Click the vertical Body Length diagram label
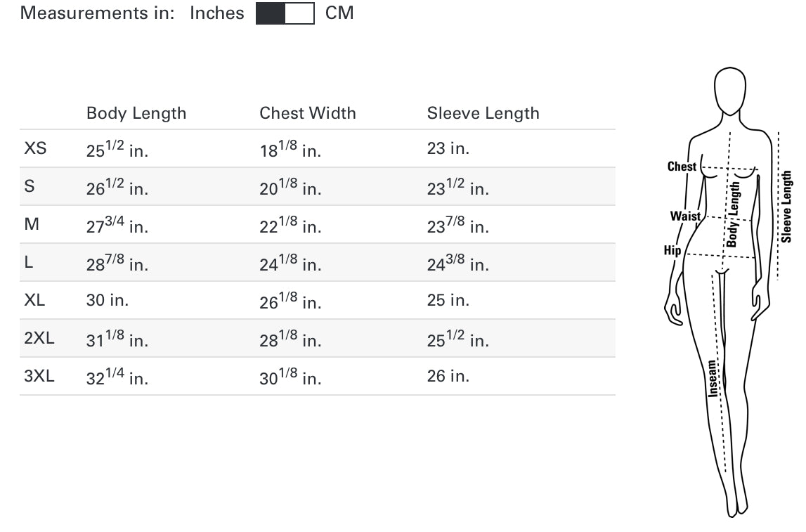The height and width of the screenshot is (532, 806). point(733,214)
